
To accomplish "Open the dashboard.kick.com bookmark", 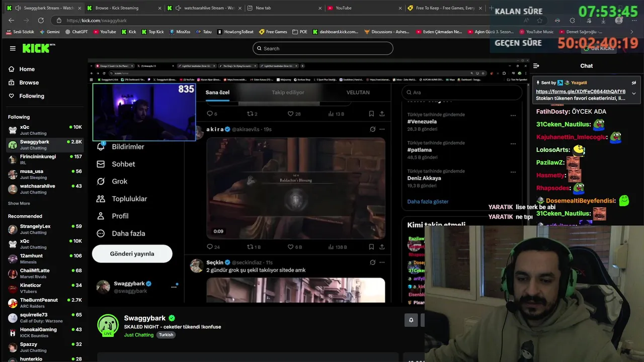I will tap(336, 32).
